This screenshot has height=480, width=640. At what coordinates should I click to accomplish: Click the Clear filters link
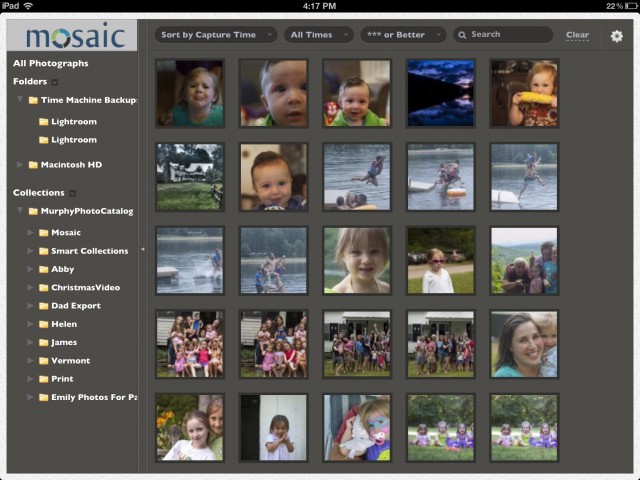(x=577, y=35)
